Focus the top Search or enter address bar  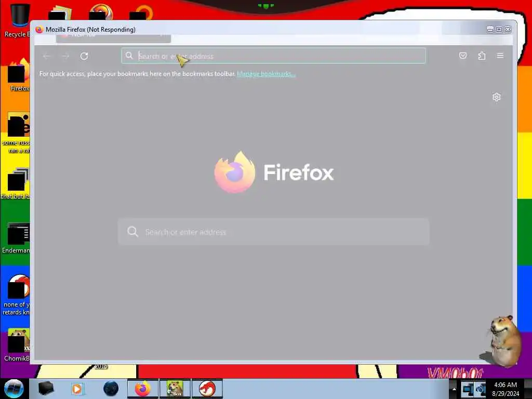click(273, 56)
